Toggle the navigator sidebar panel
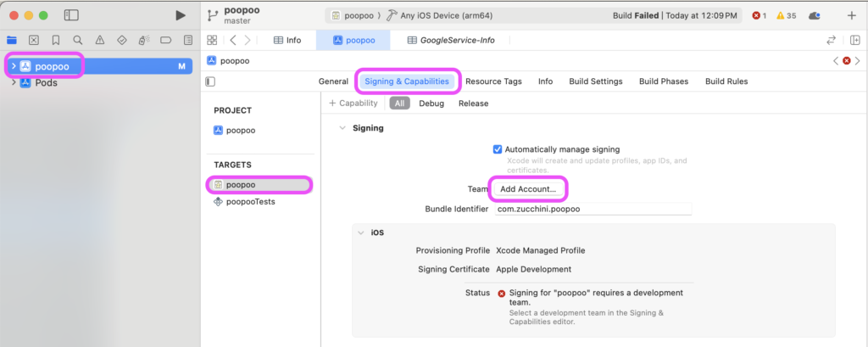The height and width of the screenshot is (347, 868). pos(71,15)
